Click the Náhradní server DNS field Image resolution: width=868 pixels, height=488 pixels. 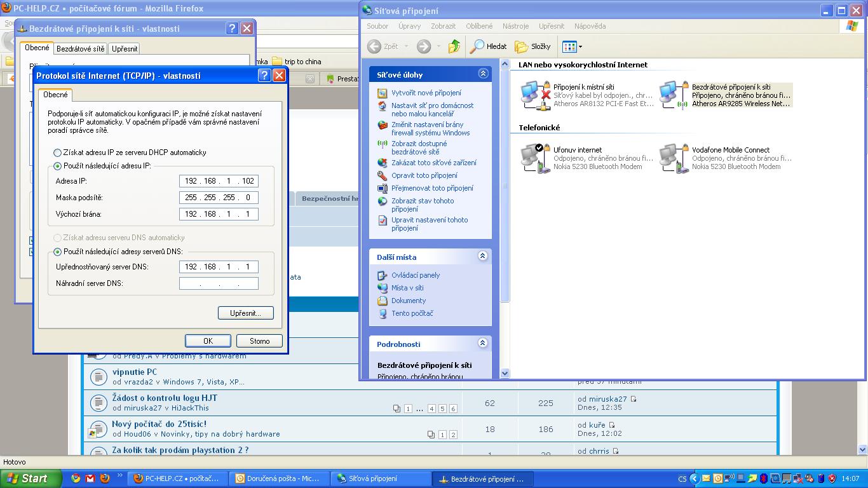219,283
